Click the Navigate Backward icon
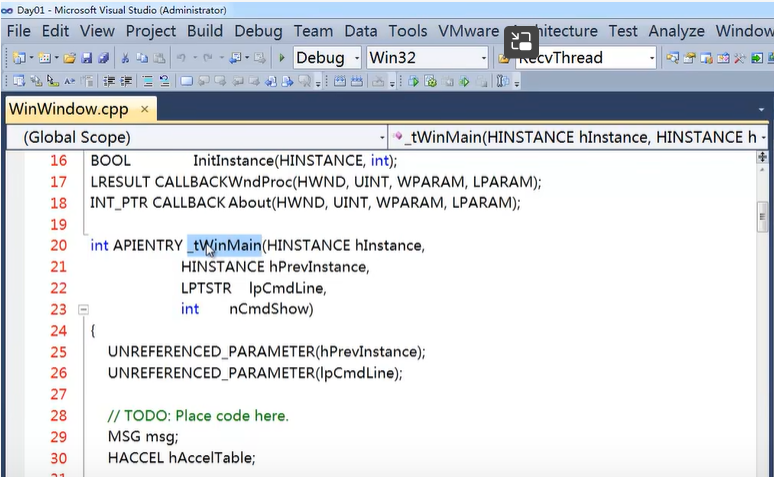 point(235,58)
